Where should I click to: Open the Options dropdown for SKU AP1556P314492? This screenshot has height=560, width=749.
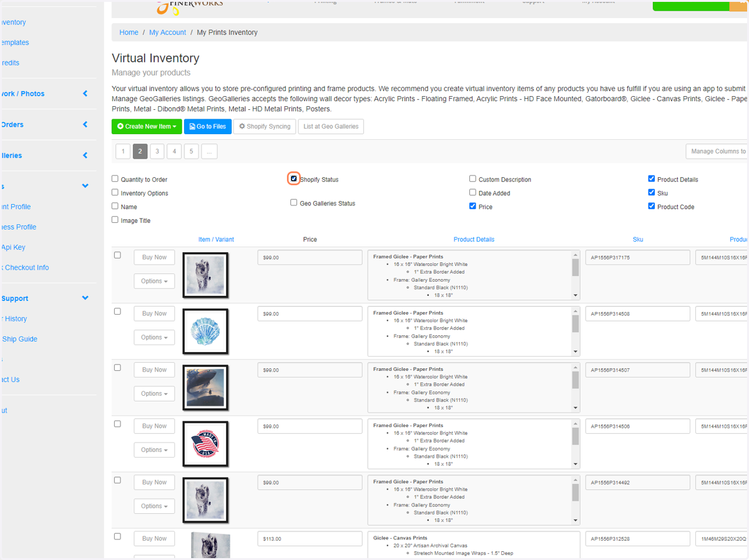[x=154, y=506]
